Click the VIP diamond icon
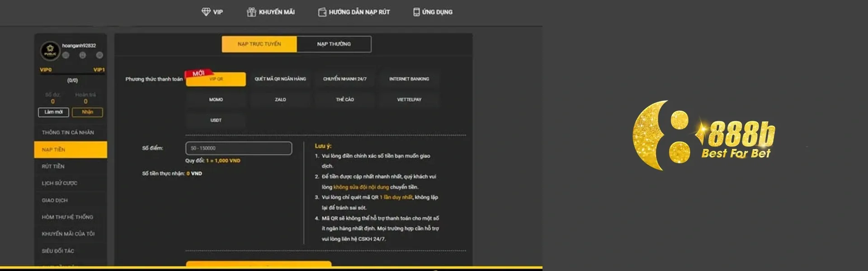The width and height of the screenshot is (868, 271). pyautogui.click(x=206, y=12)
